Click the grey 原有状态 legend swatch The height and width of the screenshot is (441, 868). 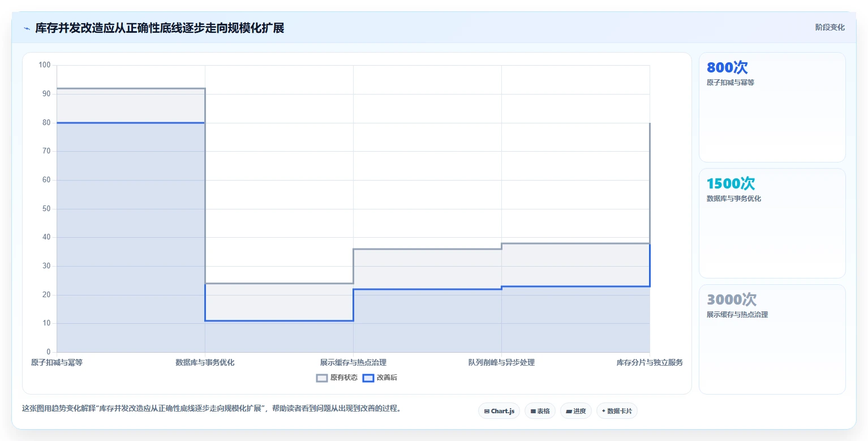point(322,378)
